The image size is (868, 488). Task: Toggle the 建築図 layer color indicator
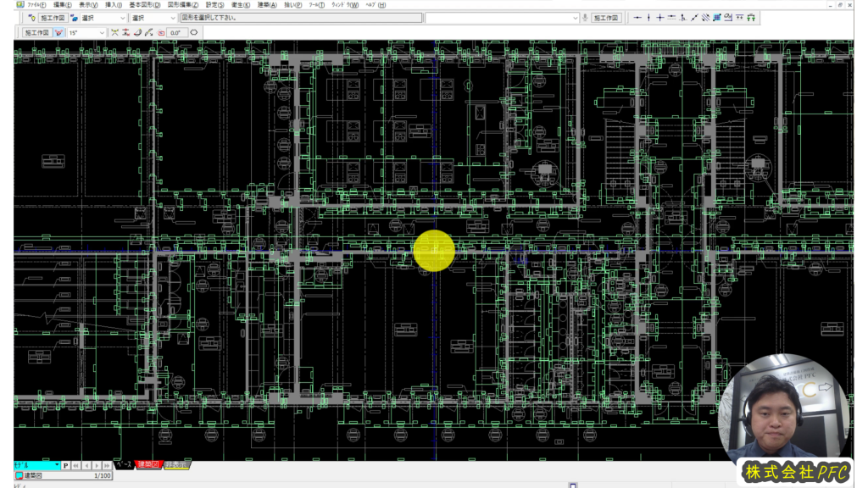(x=19, y=476)
